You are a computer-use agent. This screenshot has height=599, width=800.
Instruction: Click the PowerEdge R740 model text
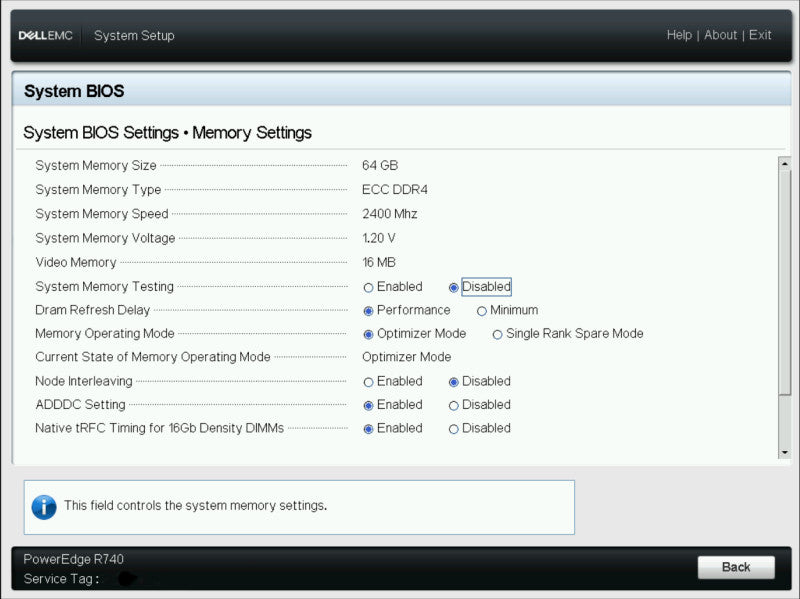pos(73,559)
